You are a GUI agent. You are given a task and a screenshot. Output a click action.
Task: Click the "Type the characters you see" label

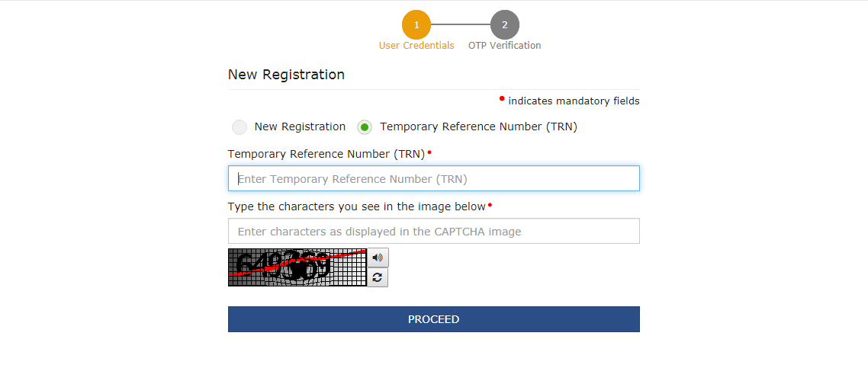coord(356,206)
